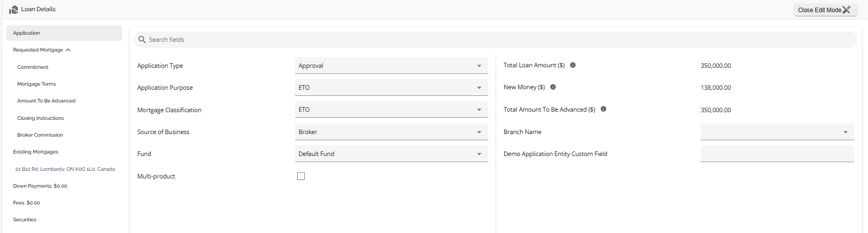Click info icon beside Total Amount To Be Advanced

[603, 109]
